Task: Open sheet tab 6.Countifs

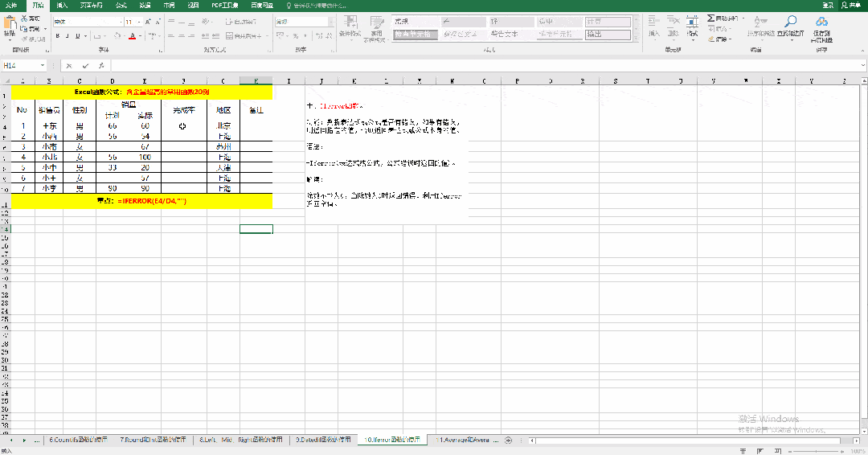Action: (x=78, y=440)
